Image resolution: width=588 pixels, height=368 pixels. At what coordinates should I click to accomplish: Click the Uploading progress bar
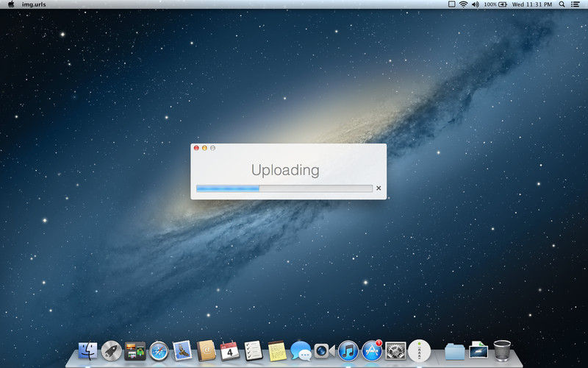pos(284,188)
